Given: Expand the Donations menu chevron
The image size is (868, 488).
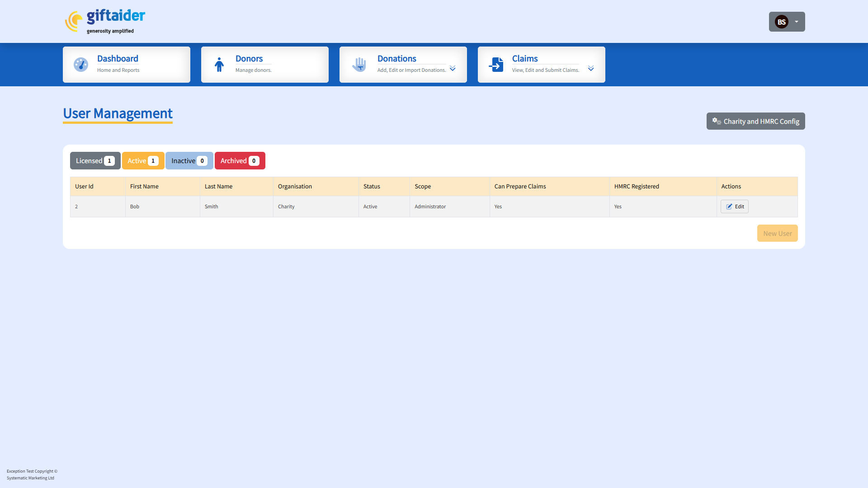Looking at the screenshot, I should pos(453,68).
